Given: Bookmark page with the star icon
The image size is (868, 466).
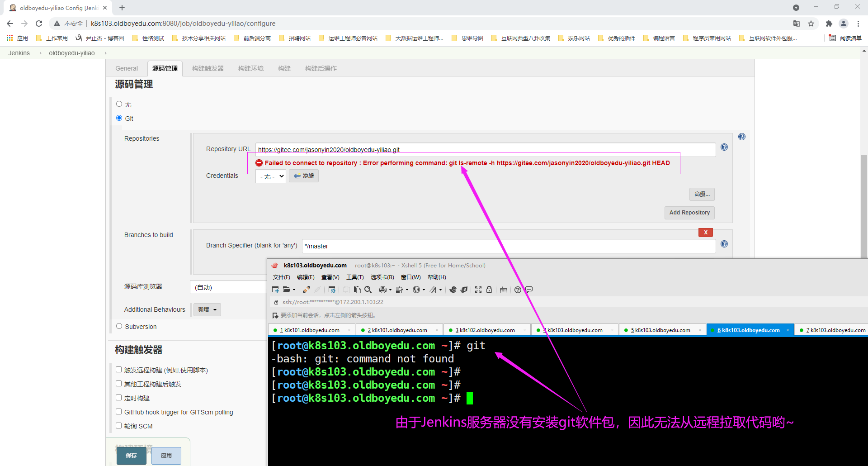Looking at the screenshot, I should [x=811, y=24].
